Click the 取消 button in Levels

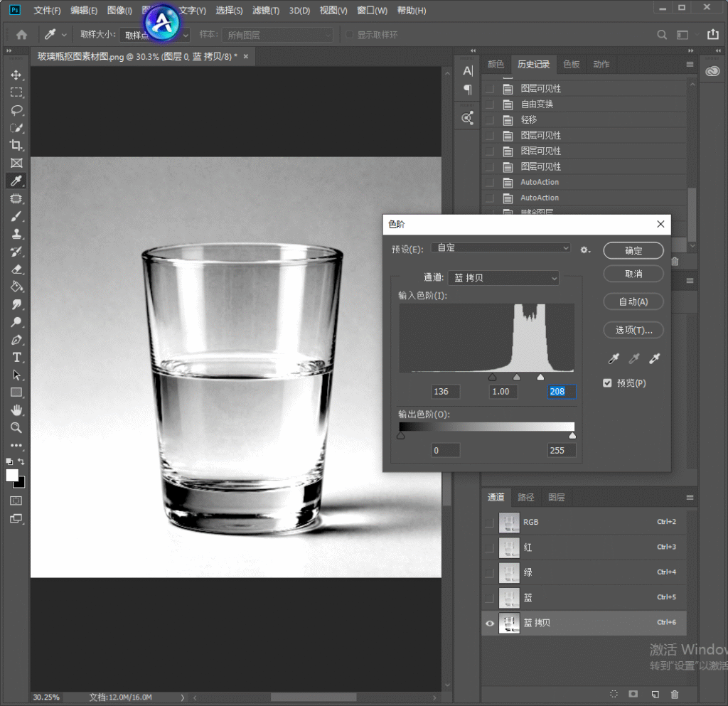(633, 274)
